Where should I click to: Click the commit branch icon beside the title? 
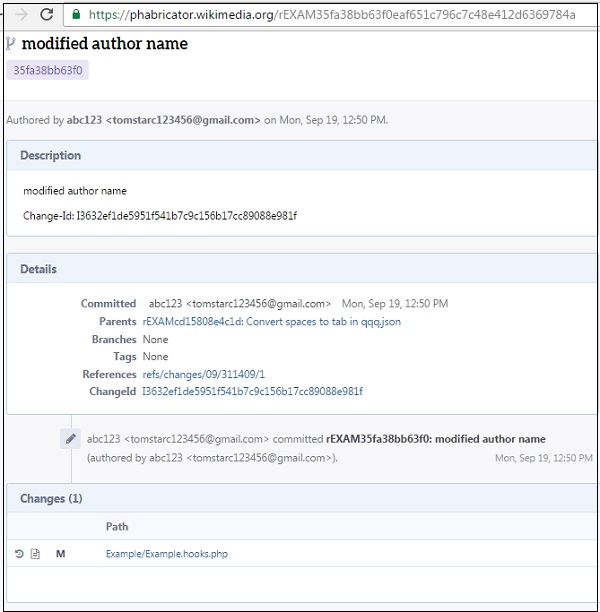click(x=11, y=44)
